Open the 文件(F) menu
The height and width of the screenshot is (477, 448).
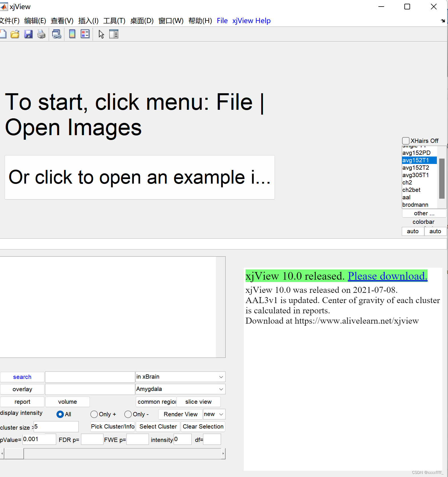(x=10, y=21)
